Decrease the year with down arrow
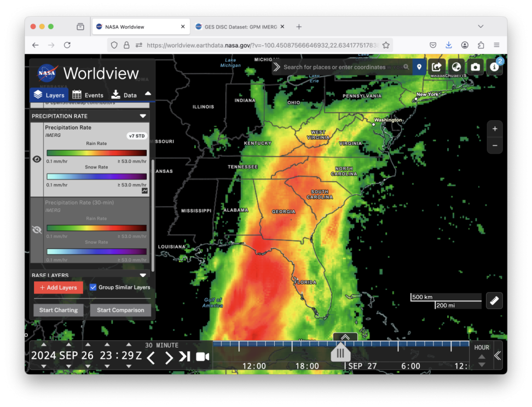 click(x=44, y=367)
